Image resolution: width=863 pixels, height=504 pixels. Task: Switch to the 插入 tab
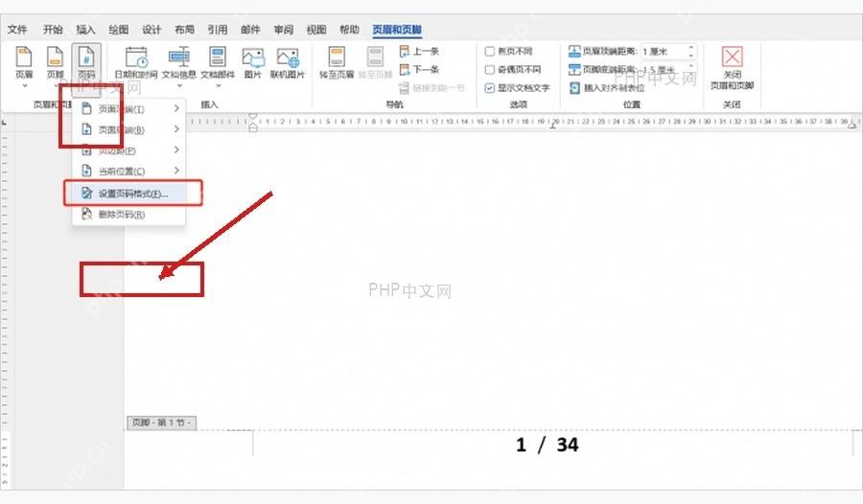click(x=85, y=30)
